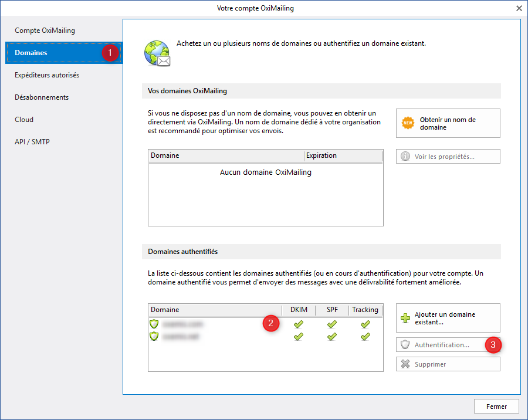Viewport: 528px width, 420px height.
Task: Click the globe and envelope icon
Action: point(157,53)
